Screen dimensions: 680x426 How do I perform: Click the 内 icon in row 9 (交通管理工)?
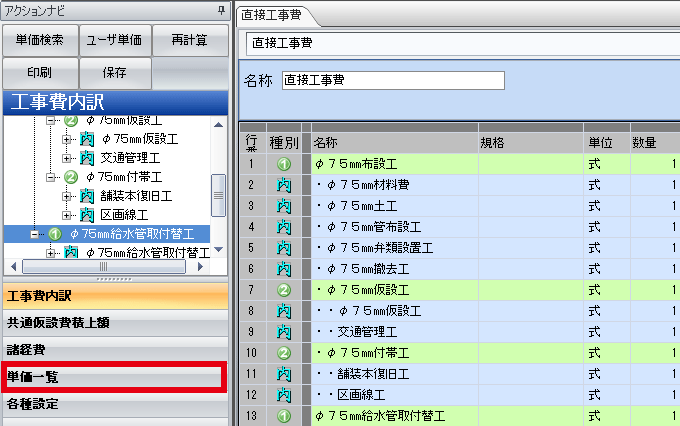(x=283, y=331)
